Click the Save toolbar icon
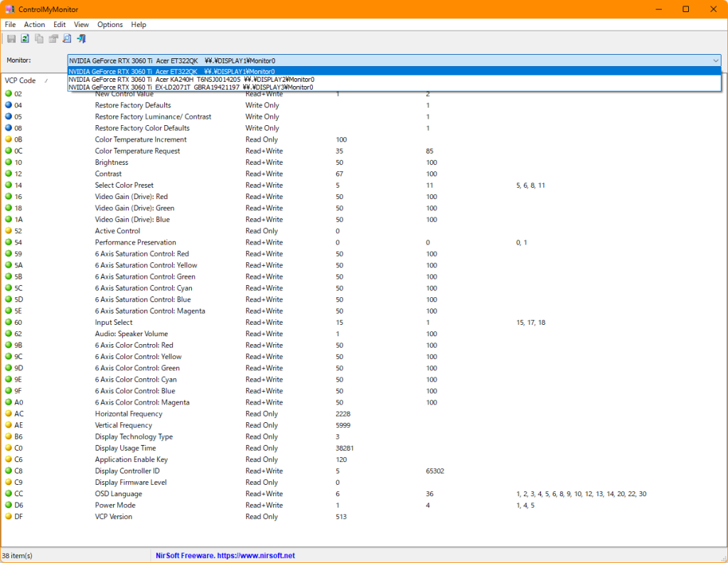728x563 pixels. 11,38
